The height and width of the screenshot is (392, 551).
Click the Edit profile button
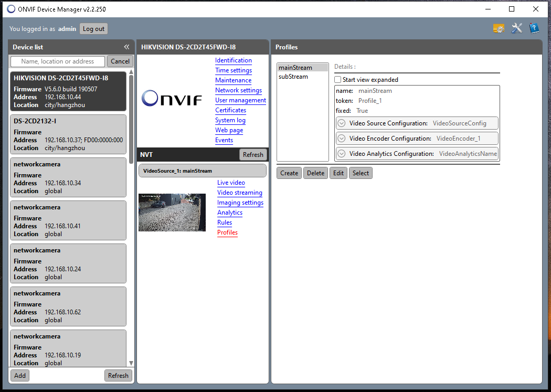(x=338, y=173)
